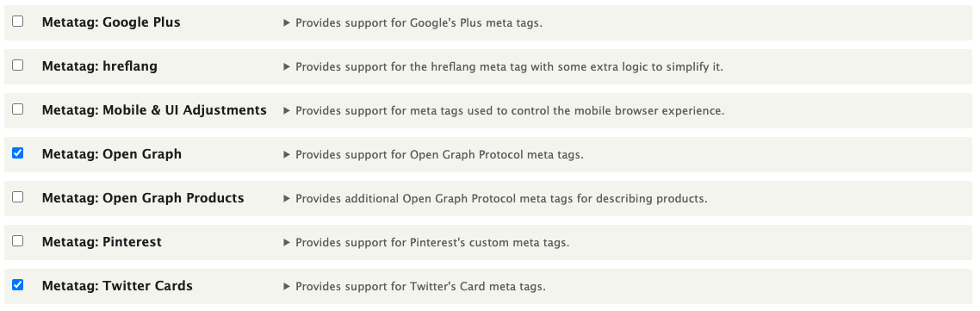The image size is (980, 311).
Task: Uncheck the Metatag: Open Graph checkbox
Action: click(17, 152)
